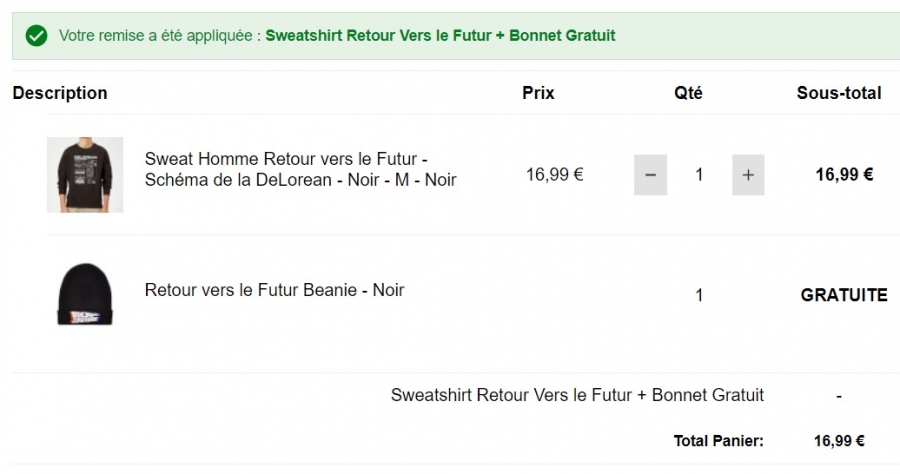Click the Total Panier amount 16,99 €
Image resolution: width=900 pixels, height=474 pixels.
click(x=839, y=441)
